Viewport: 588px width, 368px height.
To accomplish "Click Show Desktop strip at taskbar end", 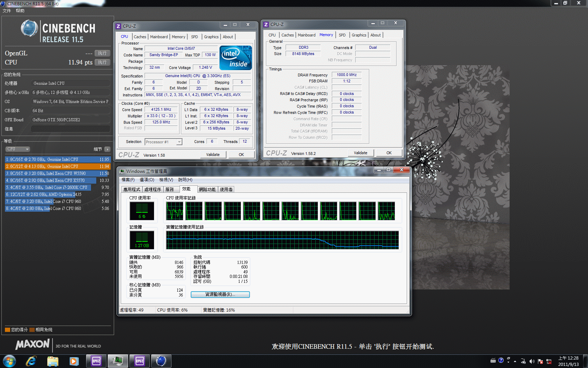I will (585, 361).
